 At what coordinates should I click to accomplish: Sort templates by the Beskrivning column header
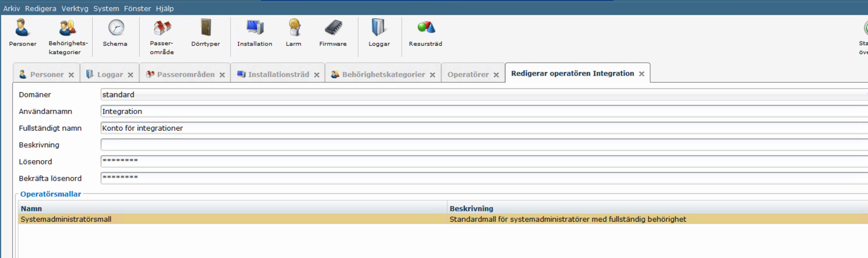coord(658,209)
